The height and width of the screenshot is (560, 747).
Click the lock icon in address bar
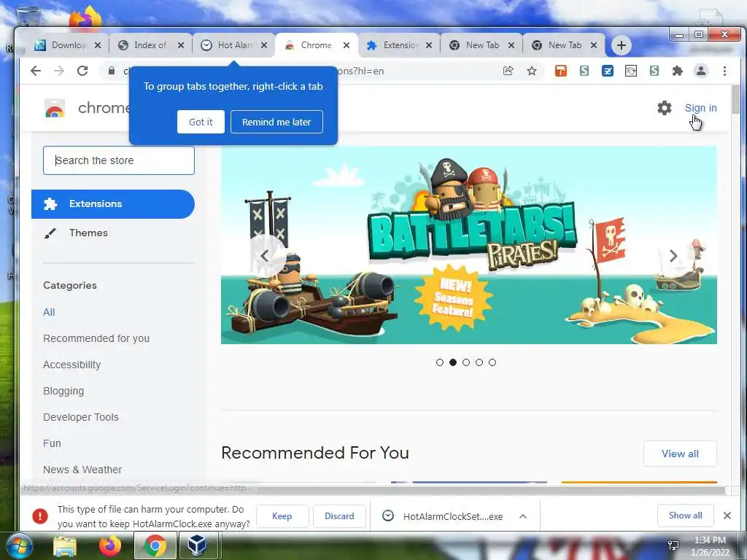(x=112, y=71)
